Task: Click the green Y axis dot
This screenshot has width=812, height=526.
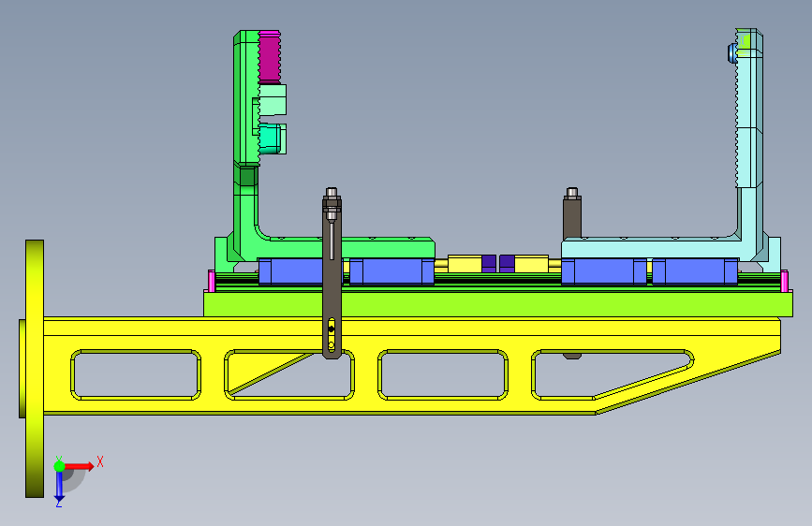Action: click(x=59, y=466)
